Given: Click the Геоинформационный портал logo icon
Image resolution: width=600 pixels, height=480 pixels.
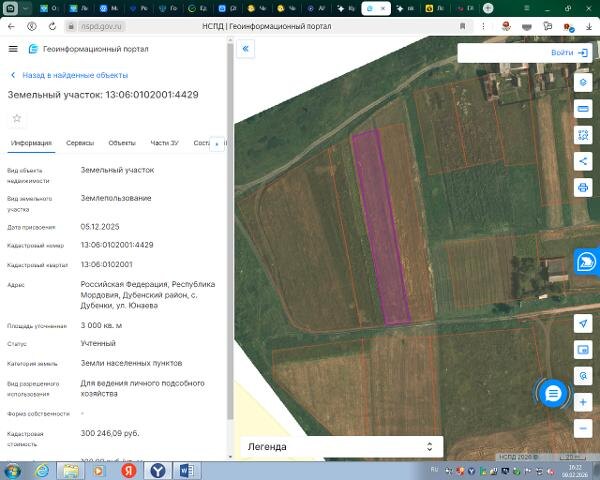Looking at the screenshot, I should point(33,49).
